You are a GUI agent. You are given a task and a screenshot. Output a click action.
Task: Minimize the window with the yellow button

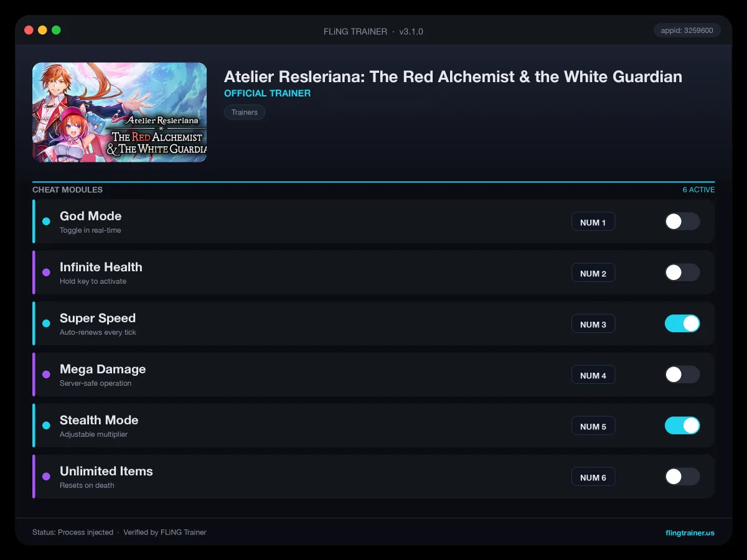pos(42,30)
